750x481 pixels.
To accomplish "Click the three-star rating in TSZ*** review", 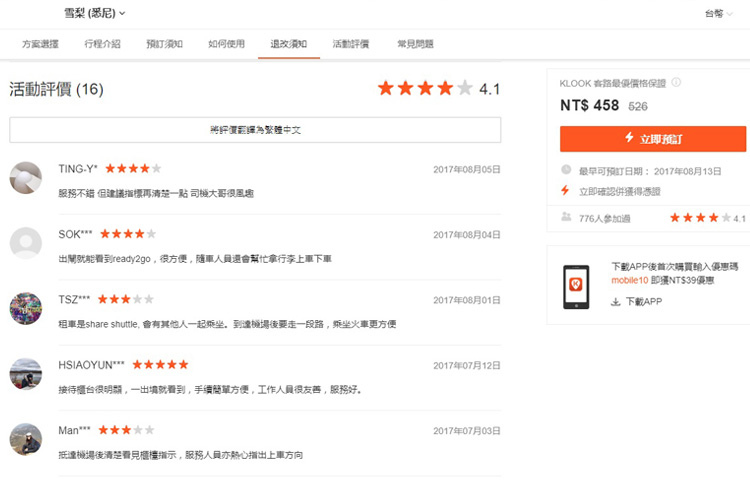I will (125, 299).
